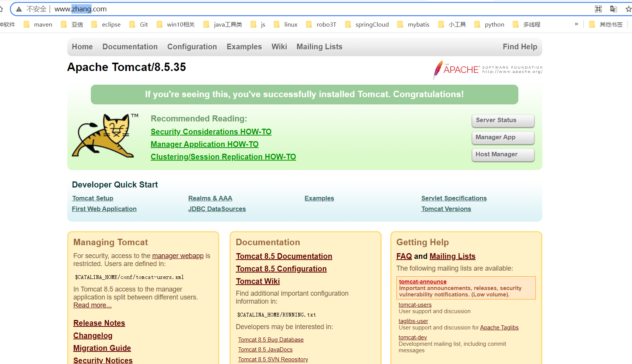
Task: Open the First Web Application link
Action: tap(104, 209)
